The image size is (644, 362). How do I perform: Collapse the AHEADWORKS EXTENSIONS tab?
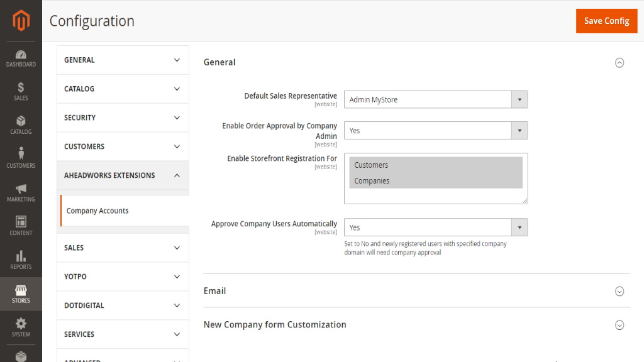(x=123, y=175)
